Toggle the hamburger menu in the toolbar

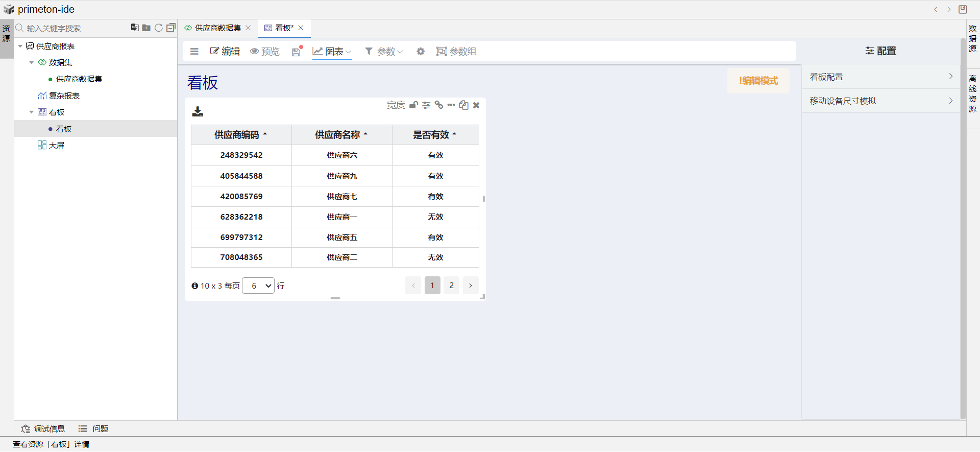click(x=194, y=52)
